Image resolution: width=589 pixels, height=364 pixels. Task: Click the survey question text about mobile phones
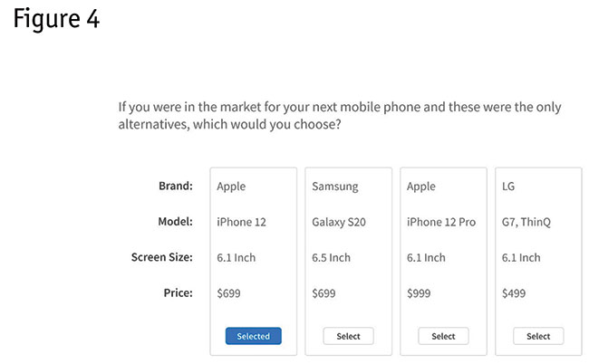pos(340,116)
